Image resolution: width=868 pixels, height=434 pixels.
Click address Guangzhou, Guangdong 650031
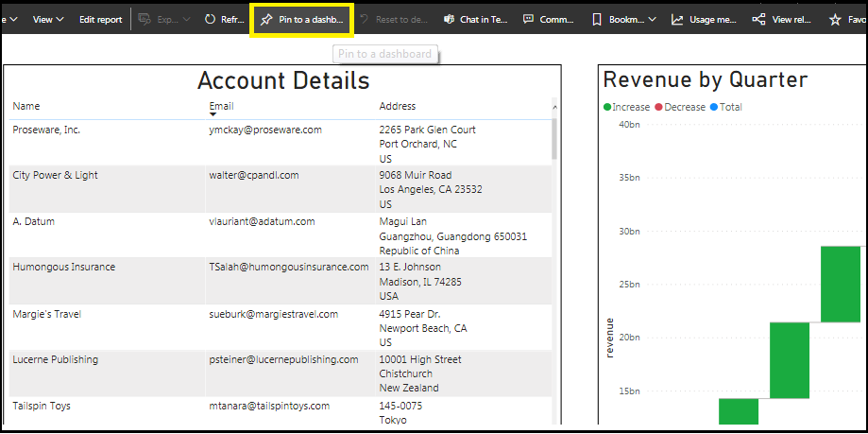click(x=452, y=236)
